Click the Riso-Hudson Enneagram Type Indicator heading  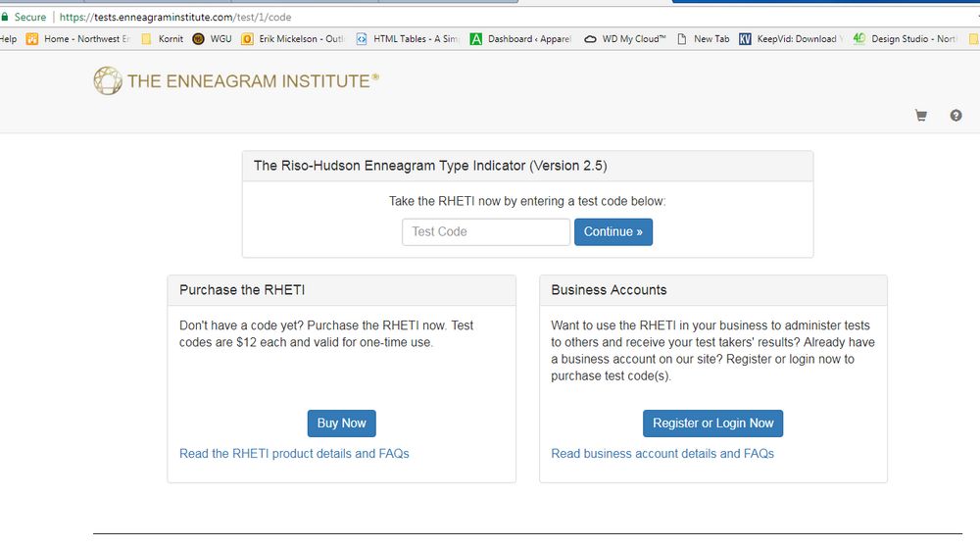click(x=430, y=166)
